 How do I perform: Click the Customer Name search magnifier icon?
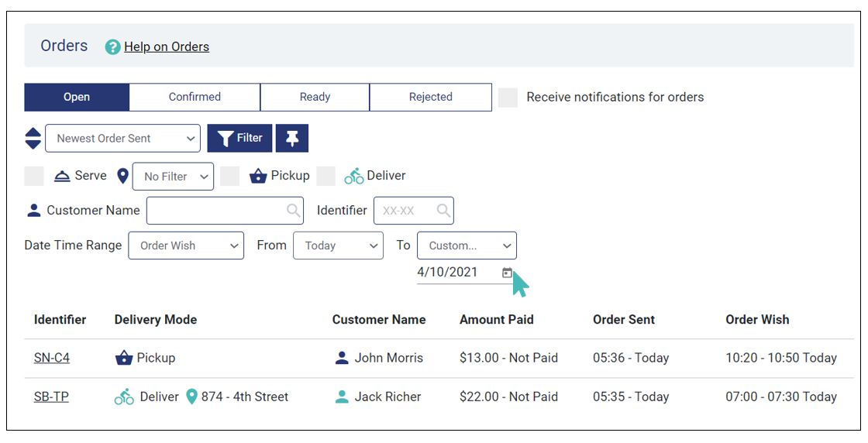click(294, 211)
